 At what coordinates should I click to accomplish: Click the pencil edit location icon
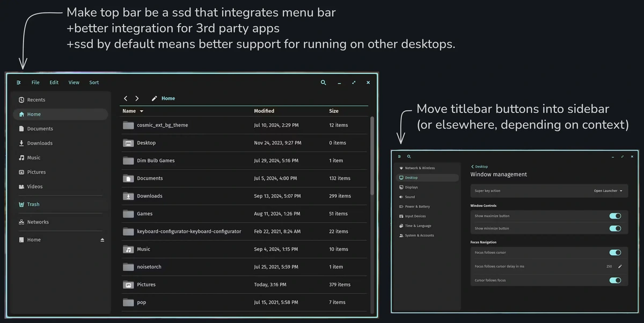pos(155,98)
